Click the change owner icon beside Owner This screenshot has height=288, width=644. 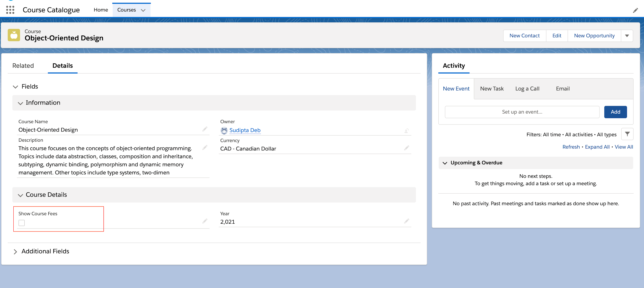(x=407, y=130)
